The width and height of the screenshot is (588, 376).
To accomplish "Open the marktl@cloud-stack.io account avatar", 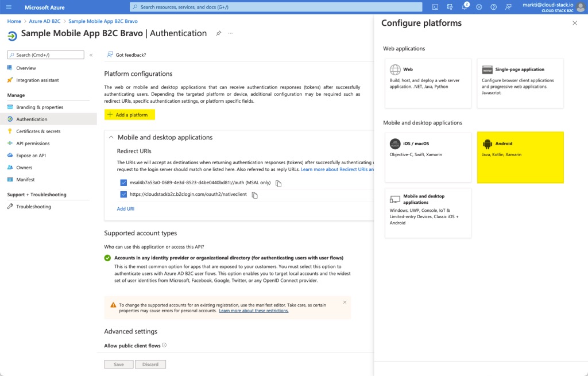I will click(x=581, y=7).
